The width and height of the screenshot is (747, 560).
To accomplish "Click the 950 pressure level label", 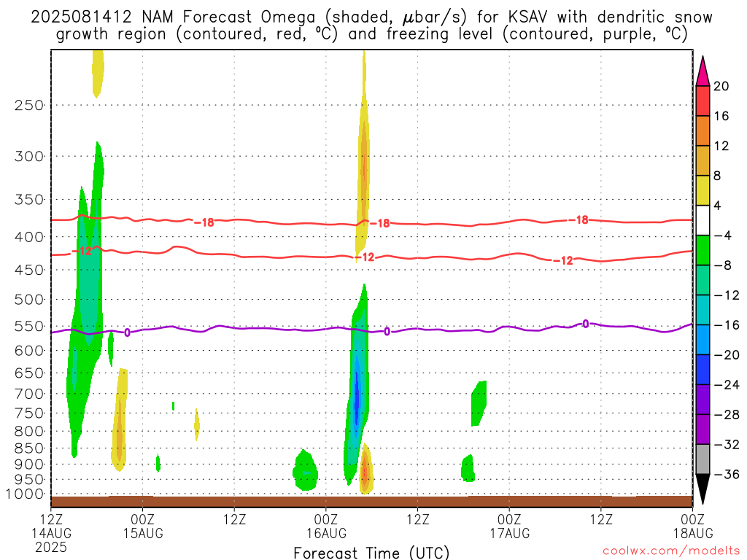I will [x=29, y=480].
